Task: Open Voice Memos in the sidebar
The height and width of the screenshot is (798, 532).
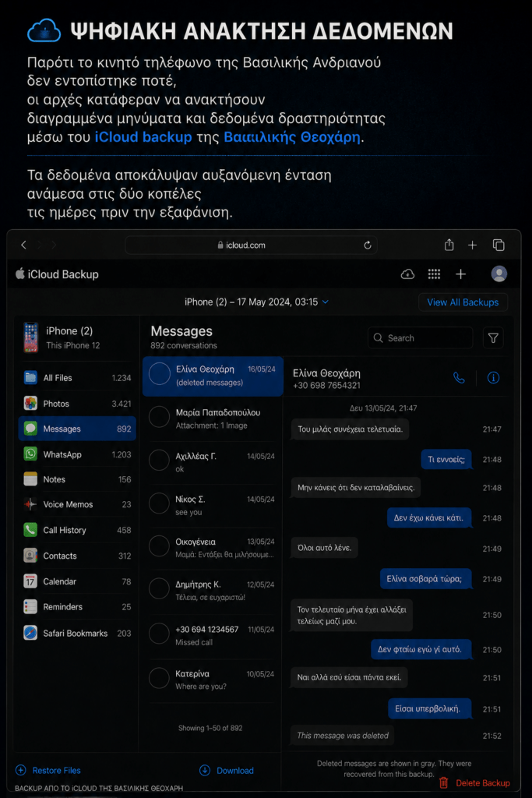Action: point(77,504)
